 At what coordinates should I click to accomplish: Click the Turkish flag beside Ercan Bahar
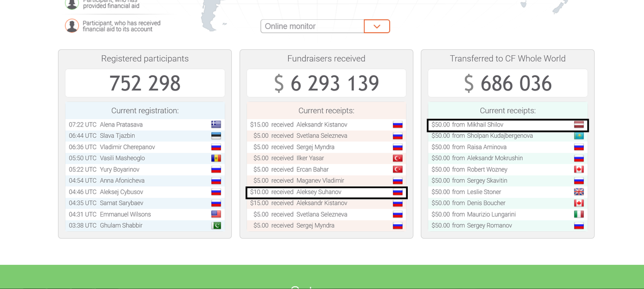(x=398, y=169)
